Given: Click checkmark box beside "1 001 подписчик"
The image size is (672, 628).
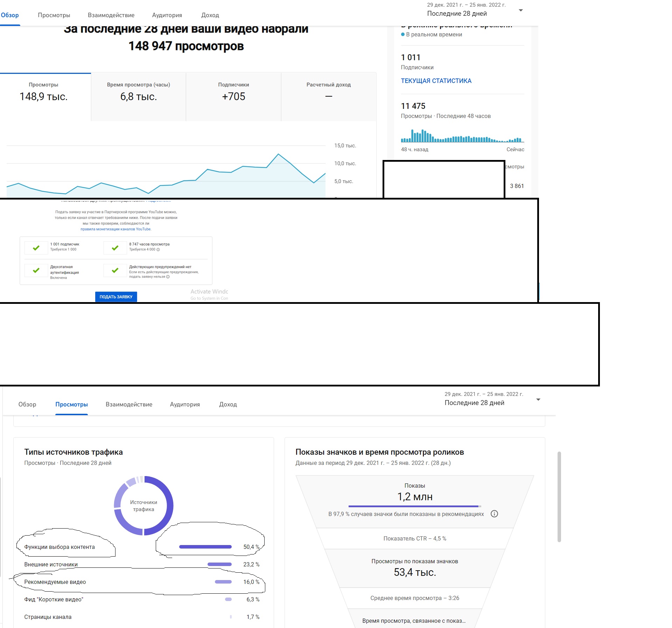Looking at the screenshot, I should pos(36,248).
